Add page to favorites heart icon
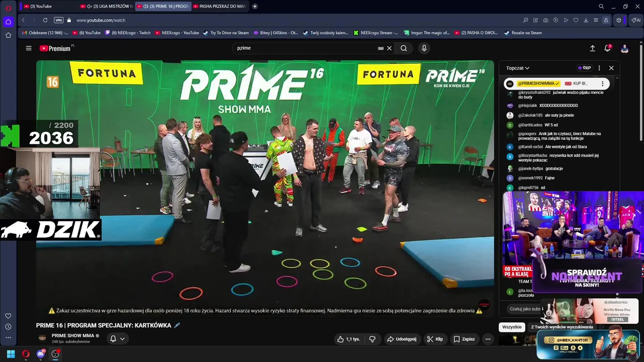Screen dimensions: 644x362 [576, 20]
